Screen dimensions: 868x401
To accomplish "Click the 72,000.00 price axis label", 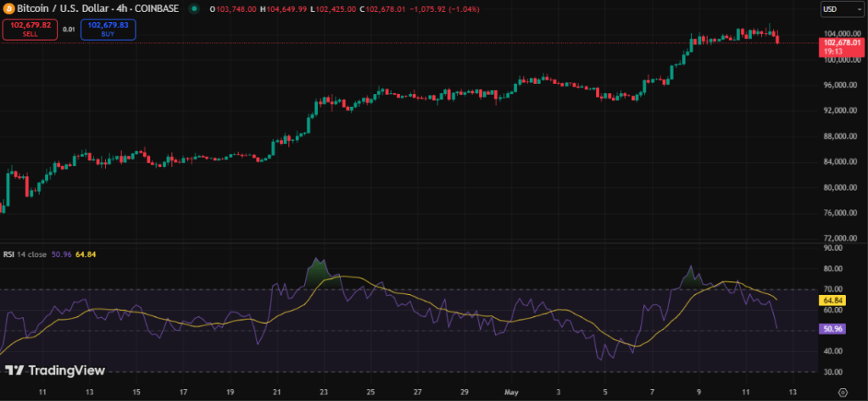I will pos(841,238).
